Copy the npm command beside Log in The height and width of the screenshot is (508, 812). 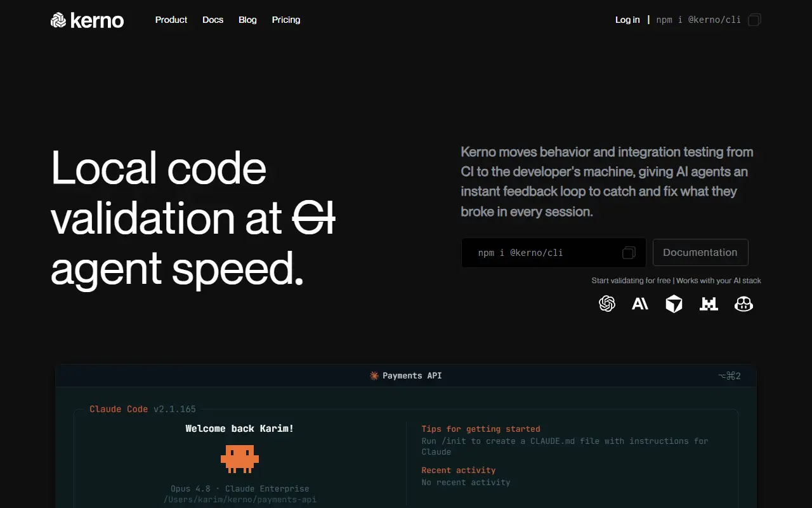pos(754,20)
